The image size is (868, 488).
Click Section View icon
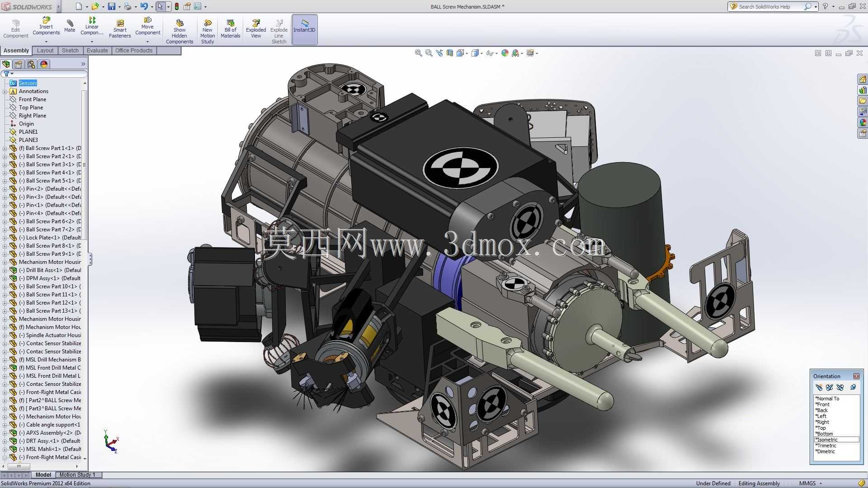449,53
